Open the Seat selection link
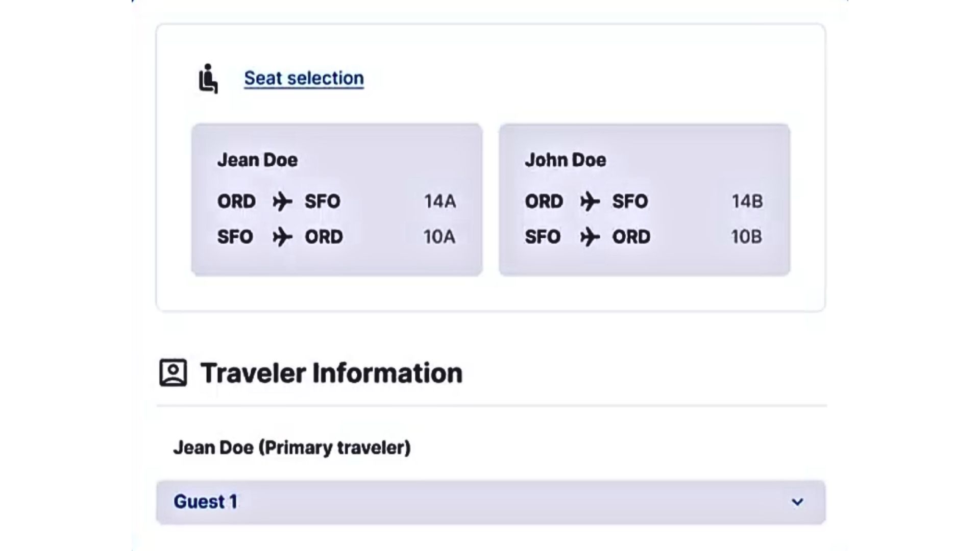 (x=304, y=78)
